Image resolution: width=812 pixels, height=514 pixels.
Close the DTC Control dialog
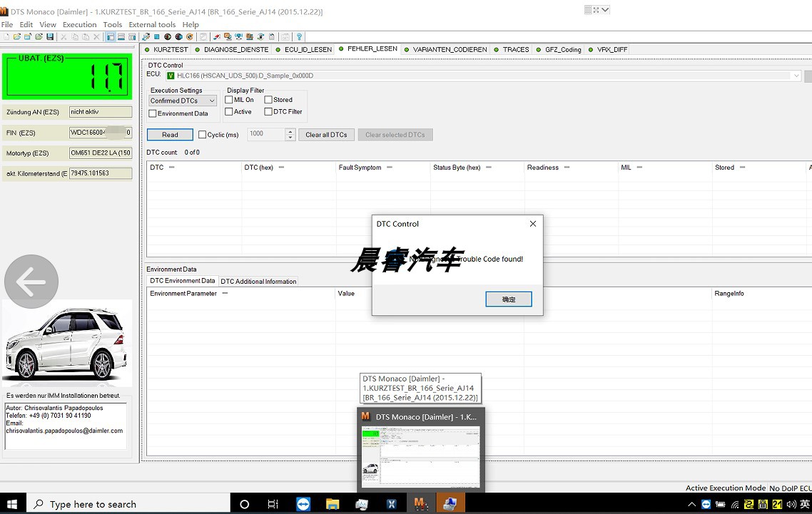pyautogui.click(x=533, y=224)
